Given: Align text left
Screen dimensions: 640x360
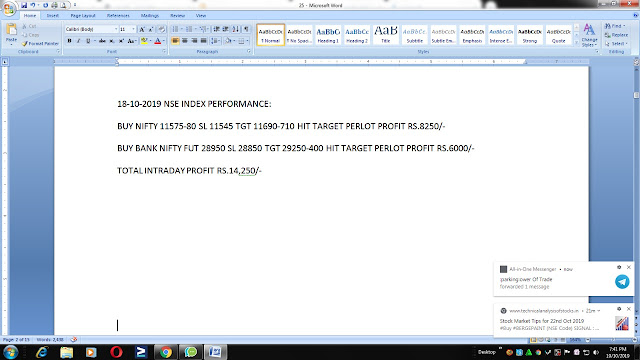Looking at the screenshot, I should (x=176, y=41).
